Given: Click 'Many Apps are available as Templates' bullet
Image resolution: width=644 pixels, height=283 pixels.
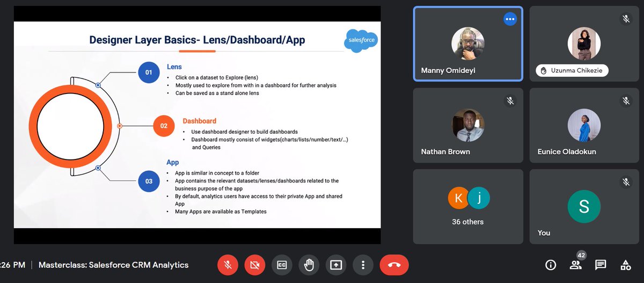Looking at the screenshot, I should click(221, 212).
